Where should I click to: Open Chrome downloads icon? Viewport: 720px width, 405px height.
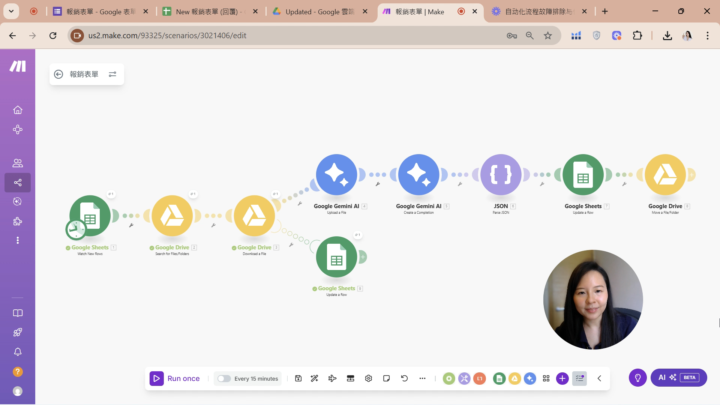coord(667,35)
